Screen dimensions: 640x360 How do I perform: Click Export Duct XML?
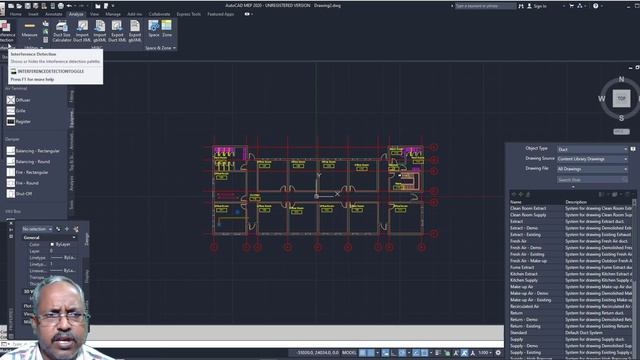point(117,31)
